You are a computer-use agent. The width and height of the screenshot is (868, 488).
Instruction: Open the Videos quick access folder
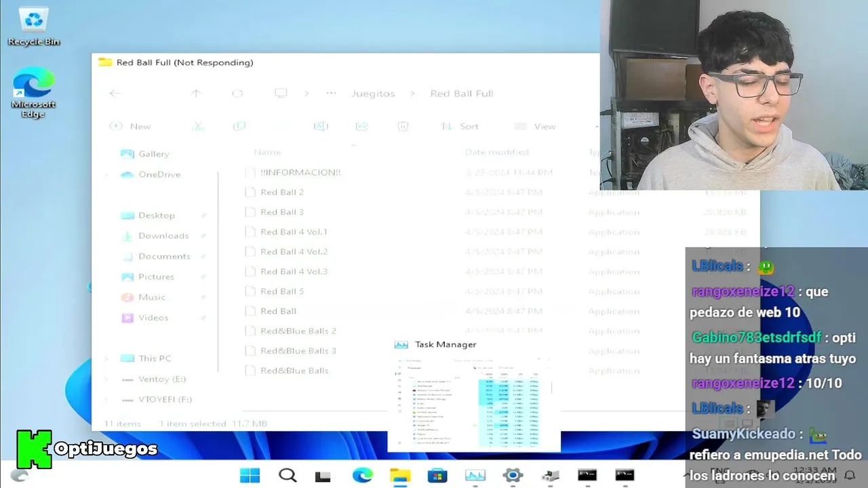(144, 317)
